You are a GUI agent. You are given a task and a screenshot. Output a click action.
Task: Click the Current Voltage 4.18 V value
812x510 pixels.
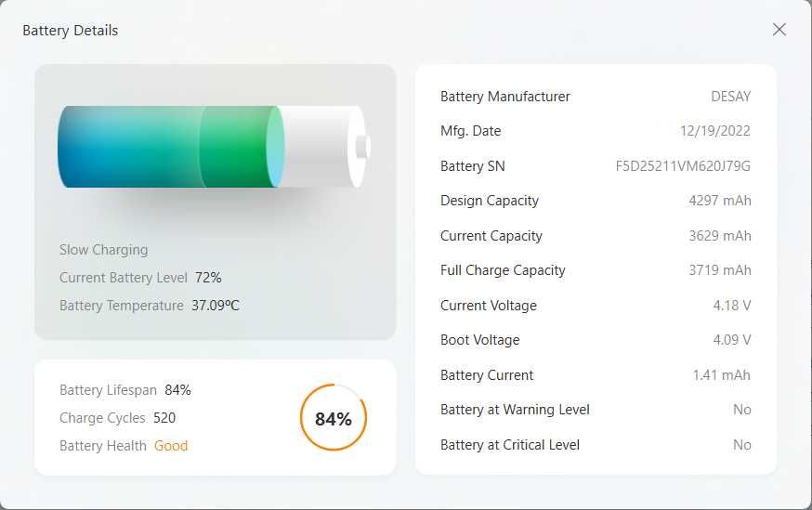[732, 306]
